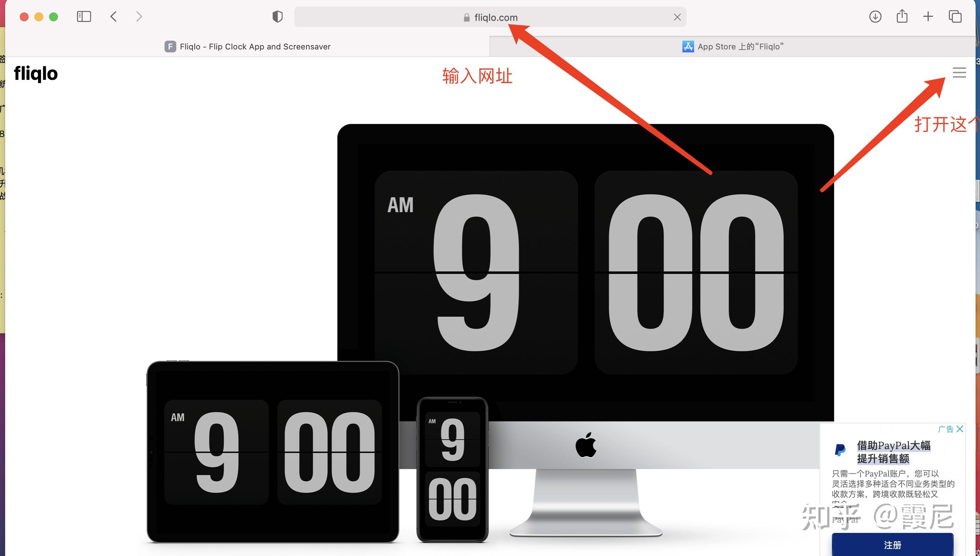
Task: Click the Safari forward navigation icon
Action: [x=137, y=16]
